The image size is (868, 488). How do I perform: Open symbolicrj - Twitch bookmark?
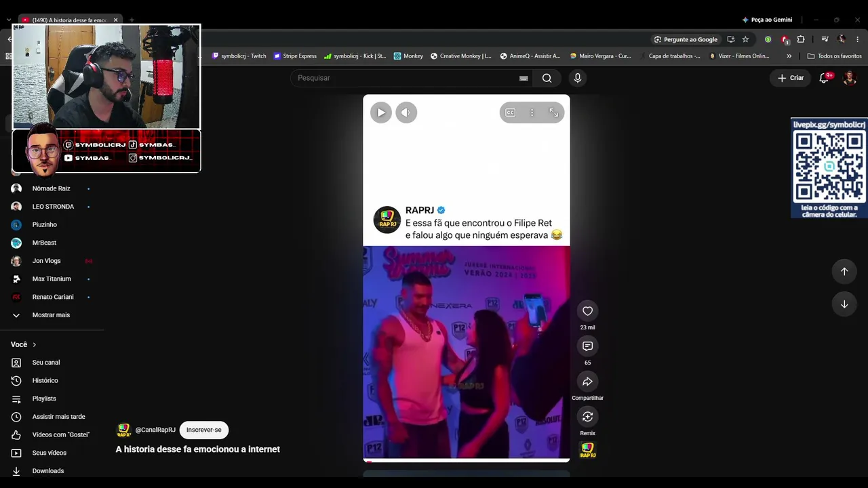pos(239,56)
